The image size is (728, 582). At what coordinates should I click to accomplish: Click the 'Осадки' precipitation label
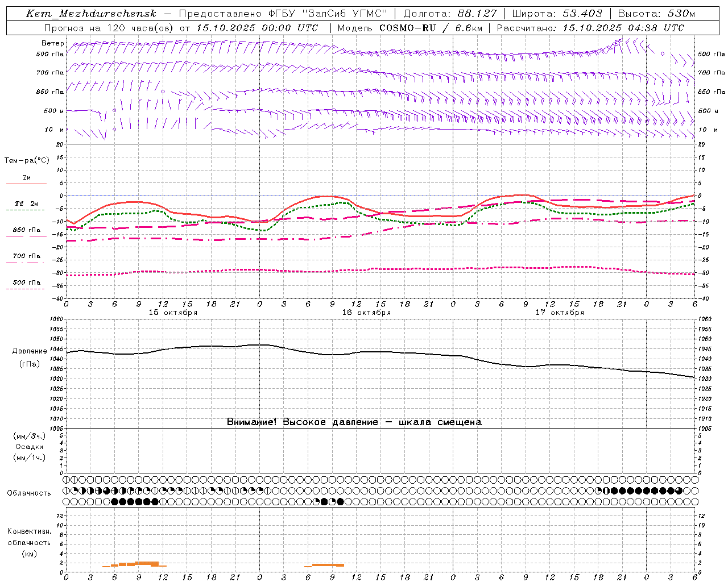point(29,447)
